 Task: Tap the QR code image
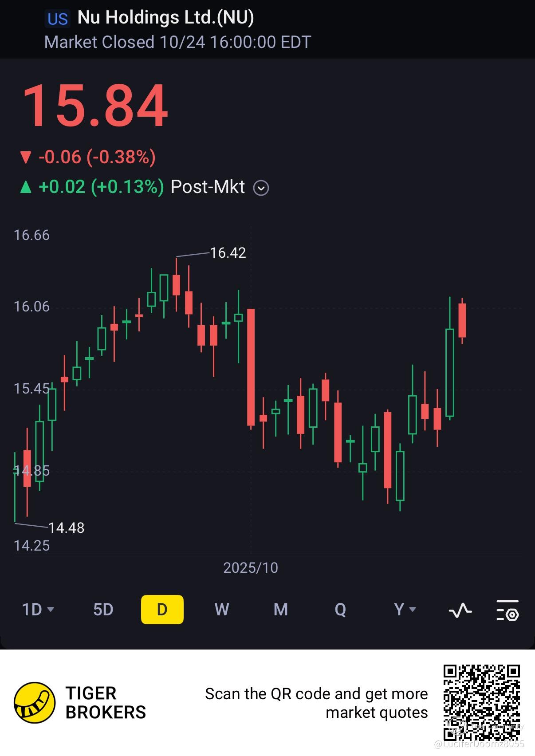tap(481, 702)
